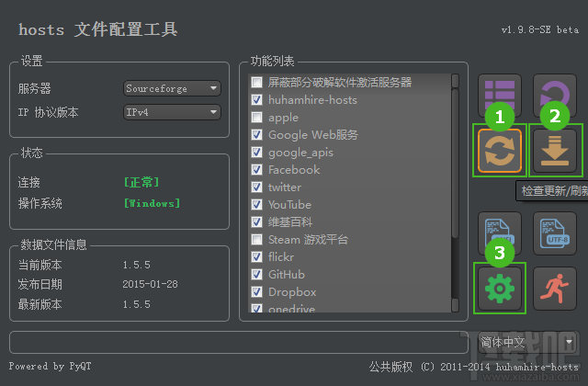Open the IPv4 protocol version dropdown
Screen dimensions: 588x386
[173, 113]
